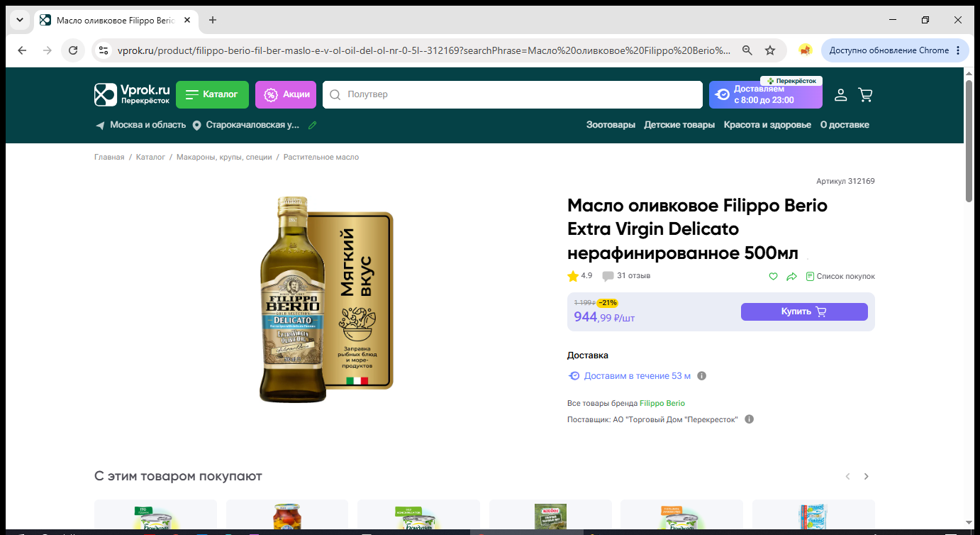The image size is (980, 535).
Task: Click the product search field
Action: click(512, 94)
